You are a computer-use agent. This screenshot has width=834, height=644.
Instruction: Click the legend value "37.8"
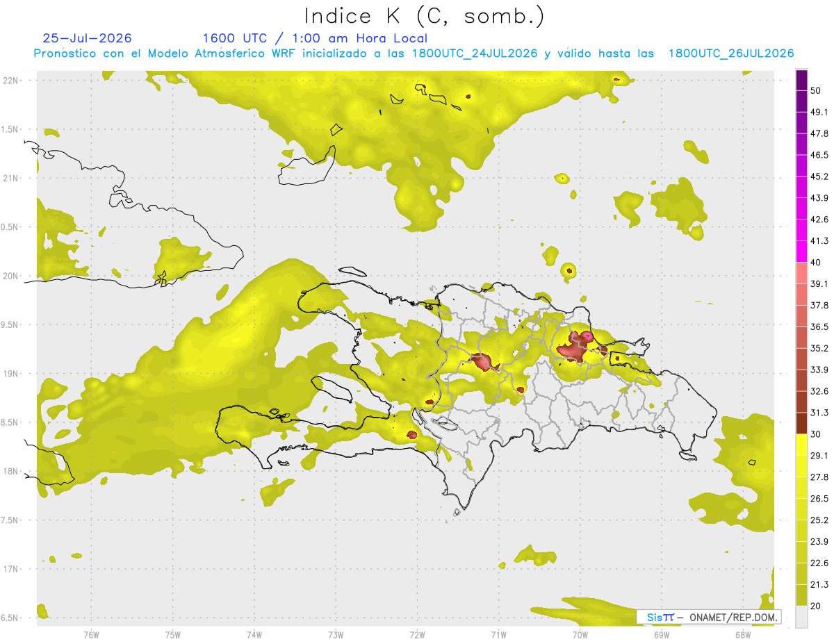[819, 306]
